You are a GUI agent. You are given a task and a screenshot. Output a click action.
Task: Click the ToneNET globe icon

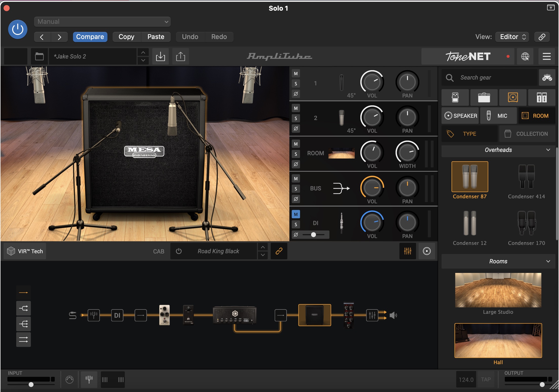[x=525, y=56]
